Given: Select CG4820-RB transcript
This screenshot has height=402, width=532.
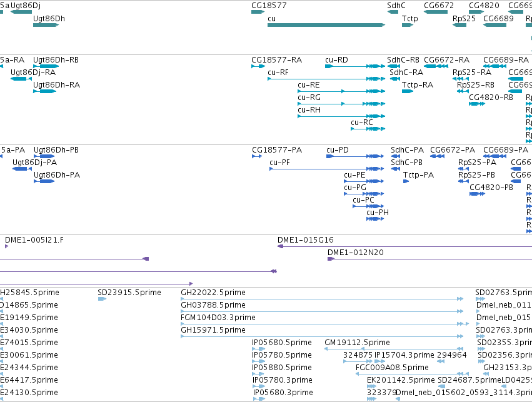Looking at the screenshot, I should 477,104.
